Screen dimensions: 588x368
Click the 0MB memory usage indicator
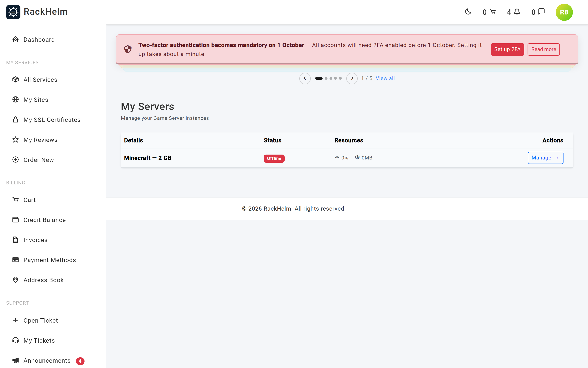point(363,158)
